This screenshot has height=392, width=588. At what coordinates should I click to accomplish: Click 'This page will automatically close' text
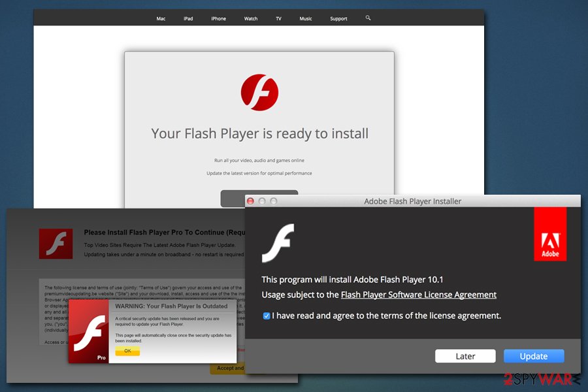tap(173, 338)
